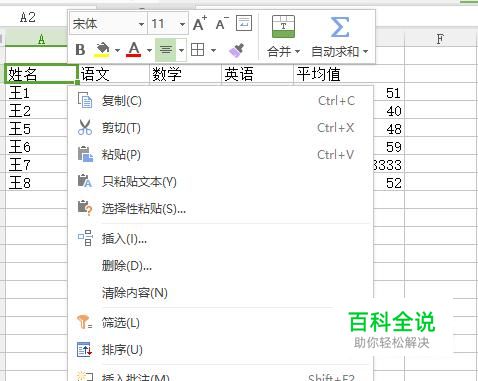Decrease font size with A- icon
The height and width of the screenshot is (381, 478).
[x=222, y=24]
